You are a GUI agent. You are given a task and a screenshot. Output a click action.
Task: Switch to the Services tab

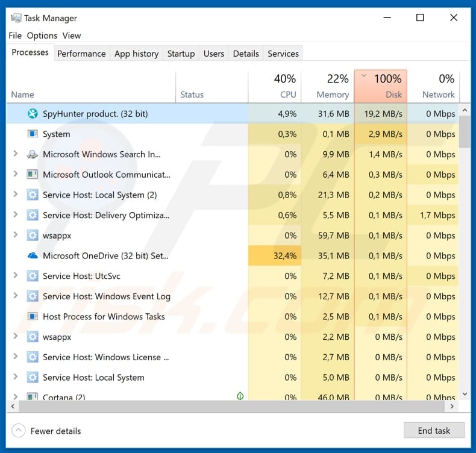283,54
